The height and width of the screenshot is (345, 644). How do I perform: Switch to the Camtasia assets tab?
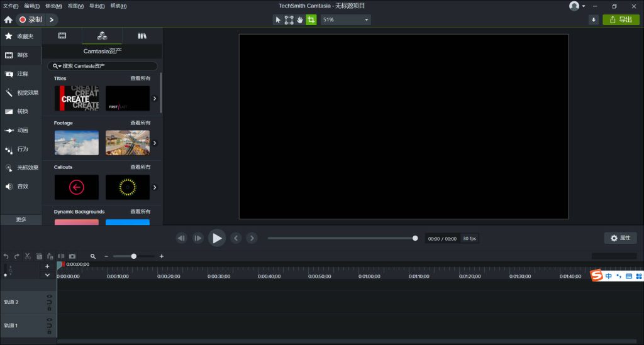tap(102, 36)
